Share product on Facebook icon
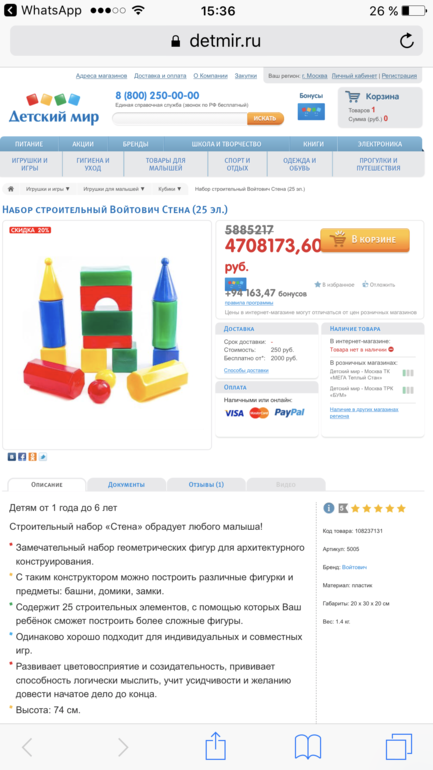Viewport: 433px width, 770px height. pyautogui.click(x=22, y=457)
